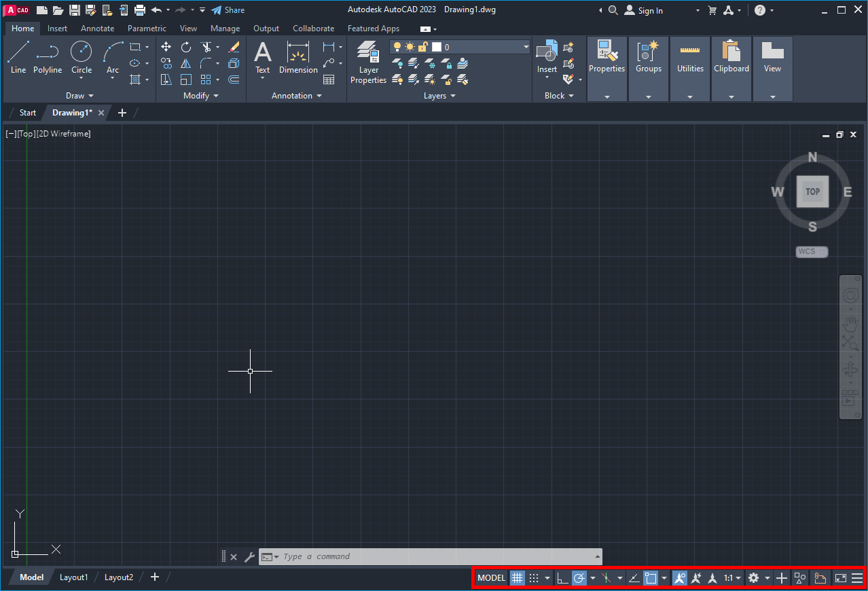This screenshot has width=868, height=591.
Task: Click Sign In in the title bar
Action: coord(643,10)
